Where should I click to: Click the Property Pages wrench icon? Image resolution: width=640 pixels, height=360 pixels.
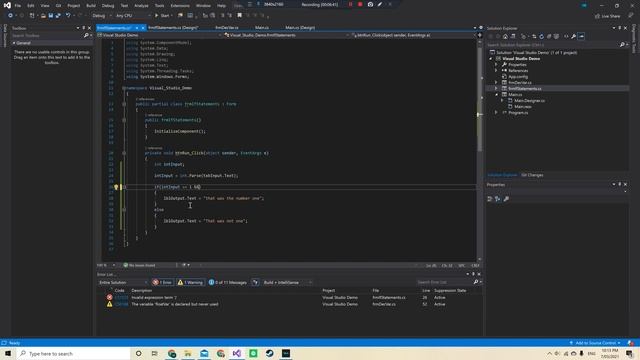(506, 199)
